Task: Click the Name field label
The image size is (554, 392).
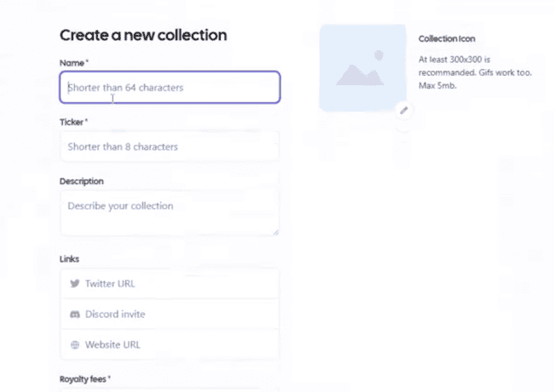Action: point(73,63)
